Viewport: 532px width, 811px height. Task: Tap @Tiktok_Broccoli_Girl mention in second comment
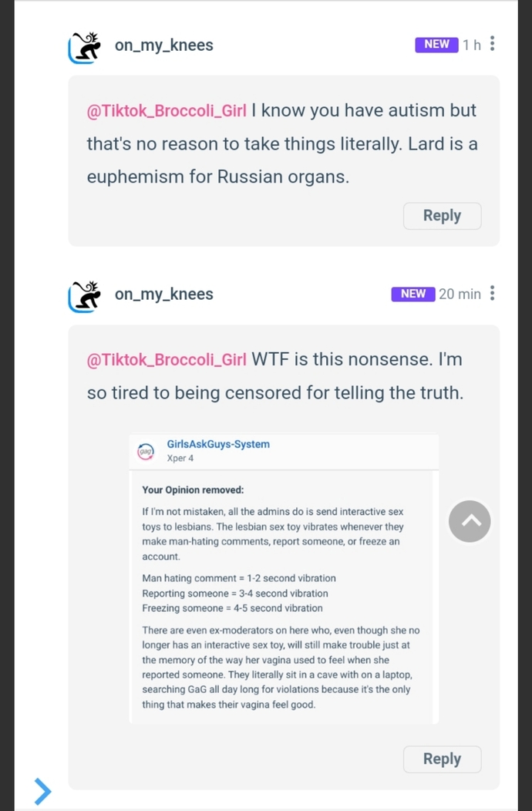tap(167, 359)
